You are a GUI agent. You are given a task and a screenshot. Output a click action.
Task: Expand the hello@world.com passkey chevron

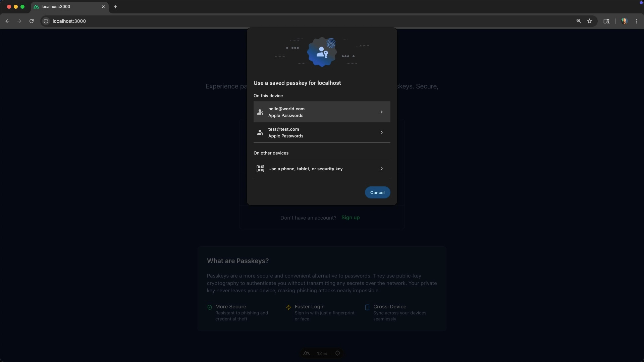[382, 112]
